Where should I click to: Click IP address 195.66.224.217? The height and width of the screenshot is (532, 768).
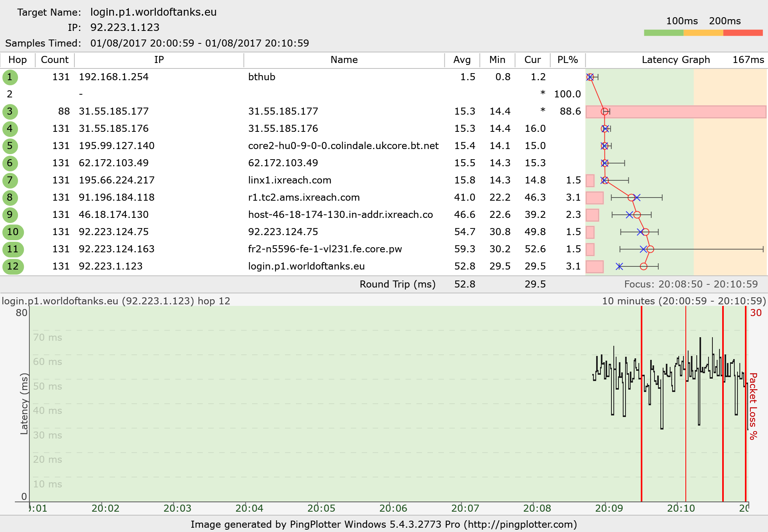pos(117,180)
